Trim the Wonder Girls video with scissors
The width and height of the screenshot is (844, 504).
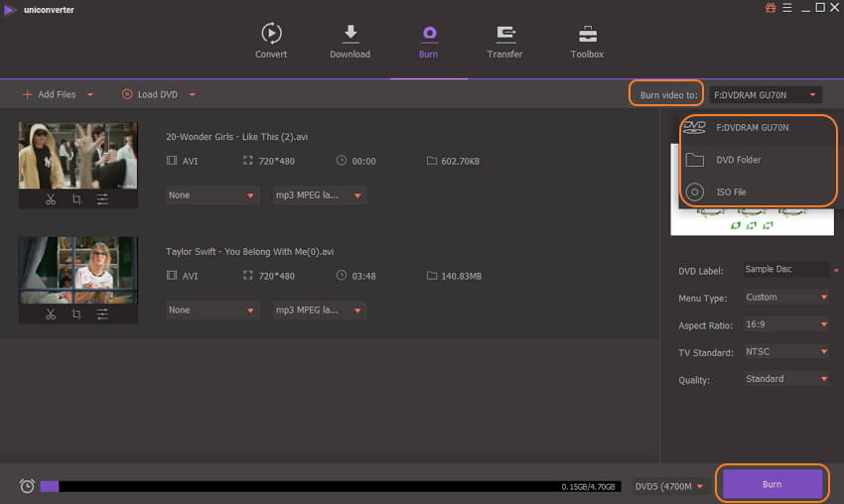click(51, 199)
